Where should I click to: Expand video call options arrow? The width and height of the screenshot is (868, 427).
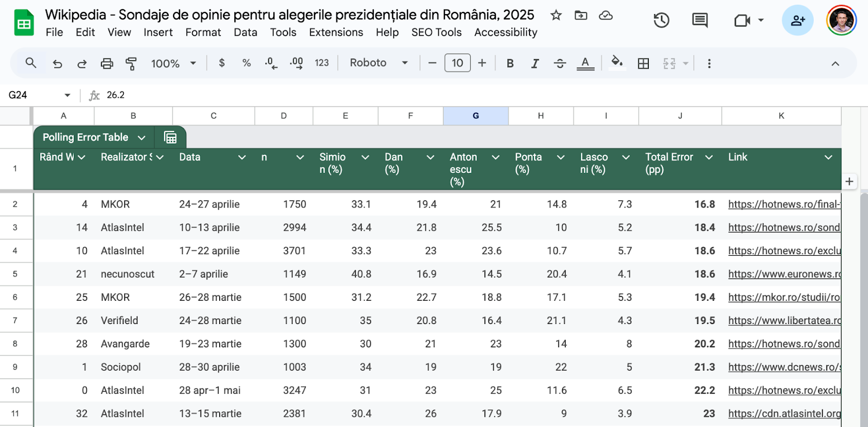pyautogui.click(x=761, y=21)
